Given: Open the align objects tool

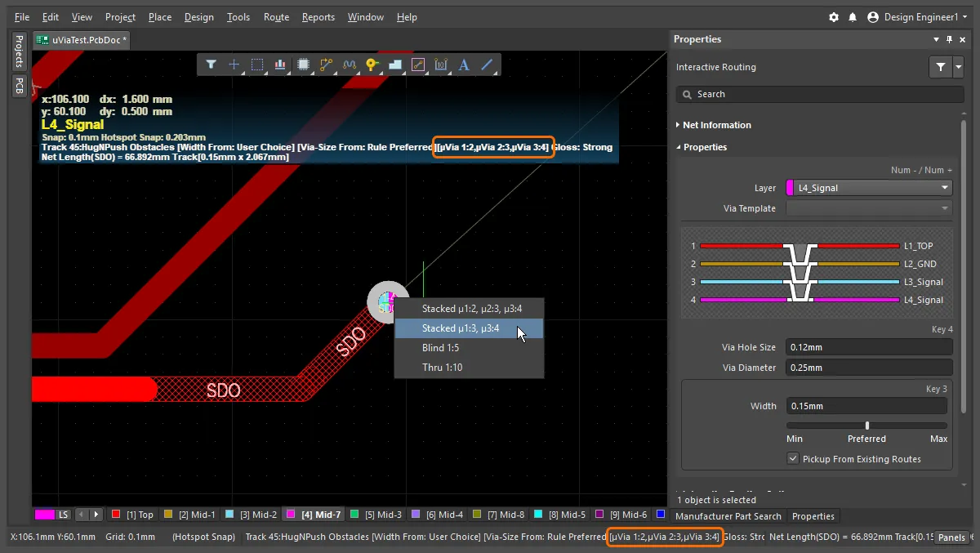Looking at the screenshot, I should pyautogui.click(x=280, y=65).
